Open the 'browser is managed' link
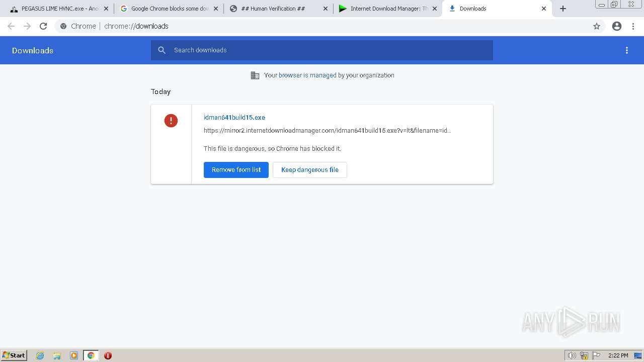The width and height of the screenshot is (644, 362). (x=307, y=75)
